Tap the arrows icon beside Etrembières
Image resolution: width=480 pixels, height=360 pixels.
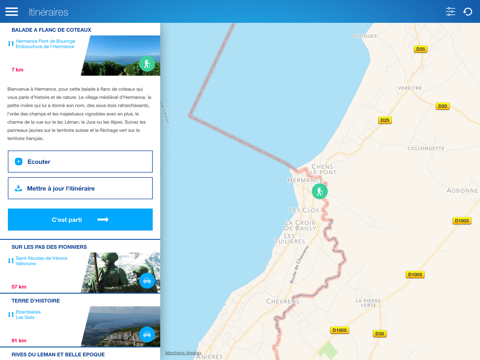(x=11, y=314)
